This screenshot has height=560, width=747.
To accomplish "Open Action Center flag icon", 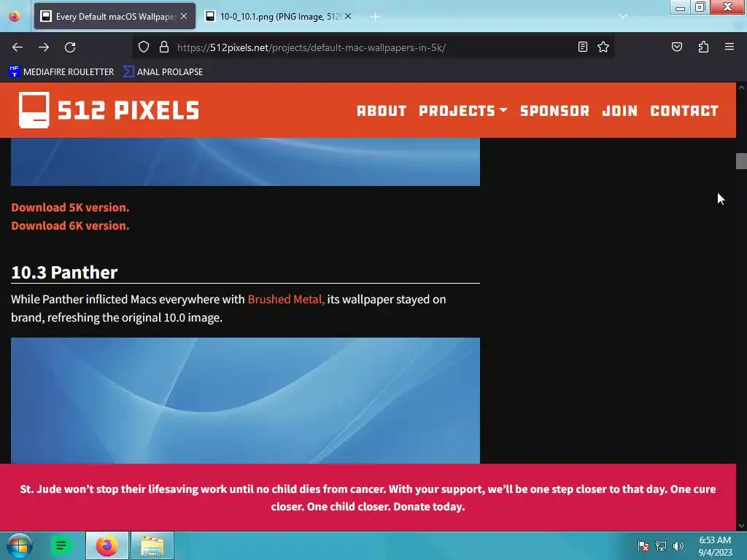I will tap(643, 546).
